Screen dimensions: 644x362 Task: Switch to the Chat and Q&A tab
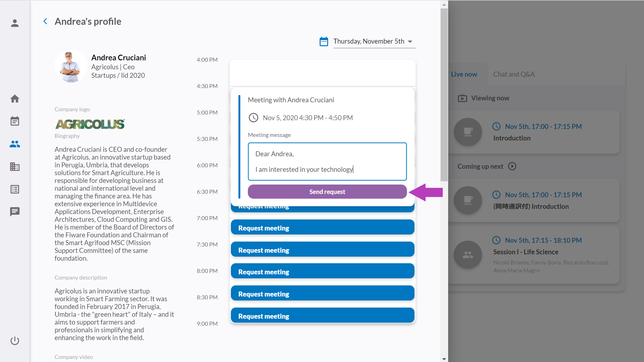click(x=514, y=74)
